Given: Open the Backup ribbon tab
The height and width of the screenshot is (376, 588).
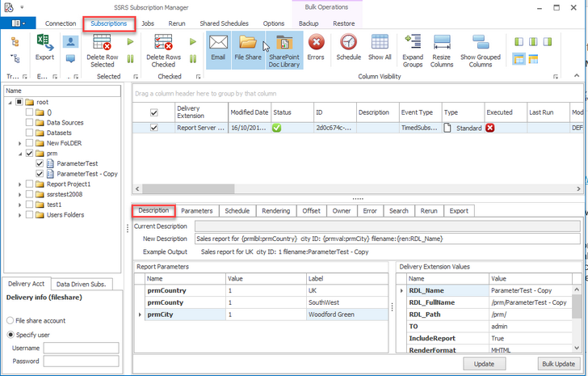Looking at the screenshot, I should [x=309, y=23].
